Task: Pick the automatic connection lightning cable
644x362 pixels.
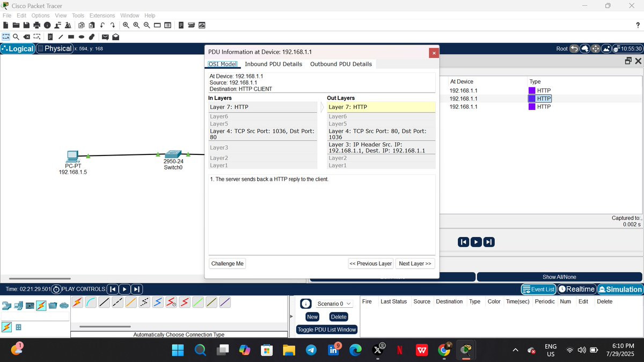Action: point(77,302)
